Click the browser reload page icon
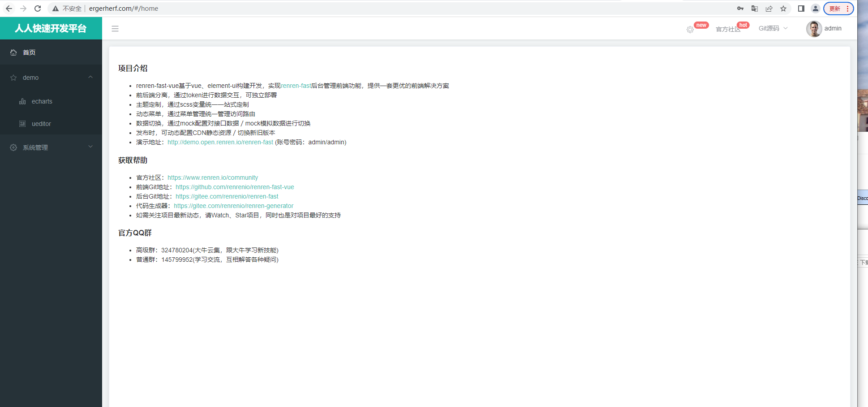Screen dimensions: 868x407 pyautogui.click(x=38, y=9)
